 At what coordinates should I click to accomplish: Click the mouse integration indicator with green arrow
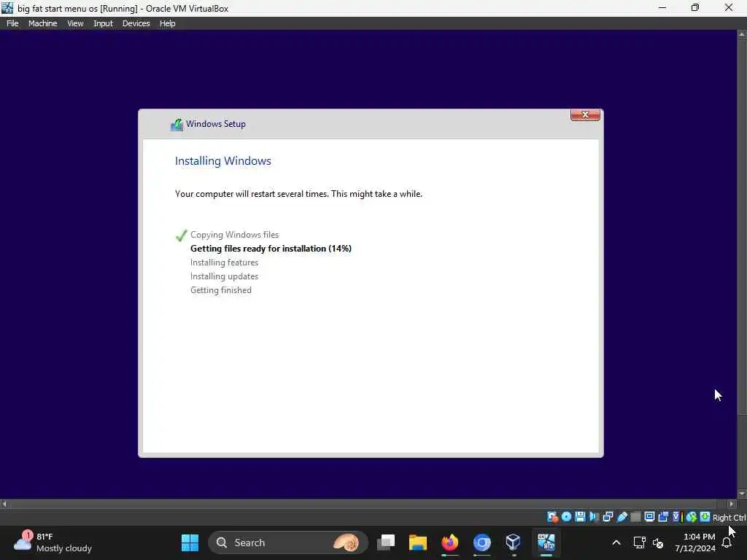tap(692, 517)
